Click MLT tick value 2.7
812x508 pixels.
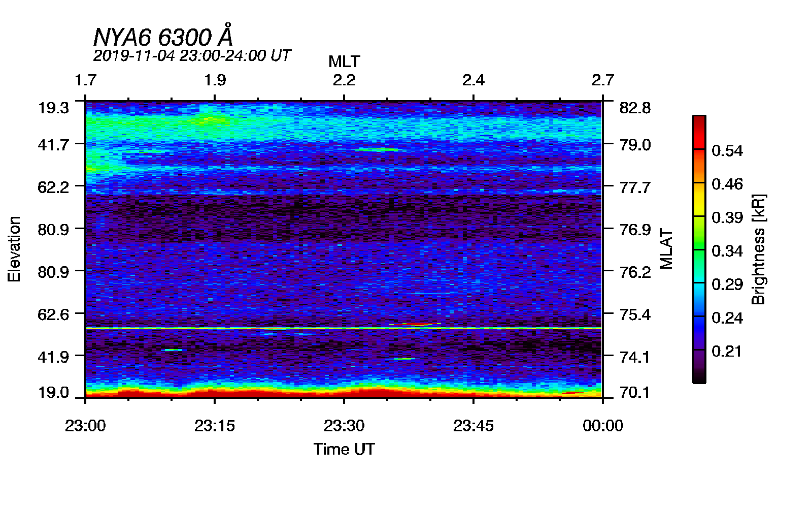(603, 80)
